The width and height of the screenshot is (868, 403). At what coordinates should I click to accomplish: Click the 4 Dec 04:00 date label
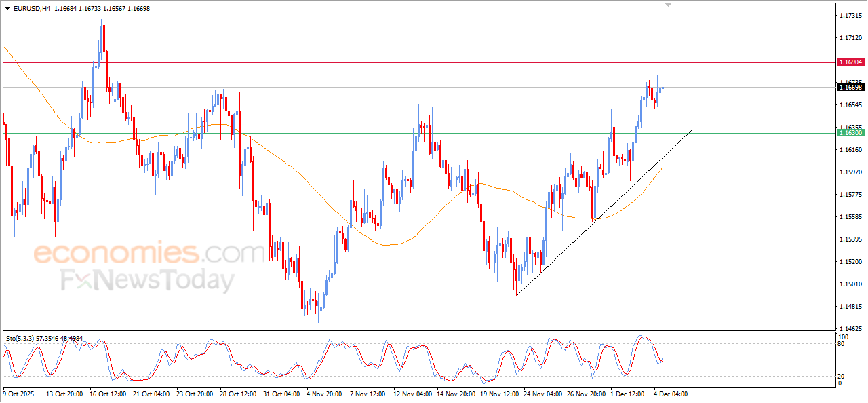click(x=671, y=394)
